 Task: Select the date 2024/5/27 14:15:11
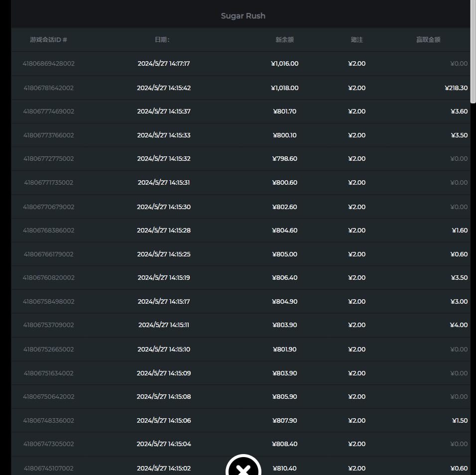point(164,325)
